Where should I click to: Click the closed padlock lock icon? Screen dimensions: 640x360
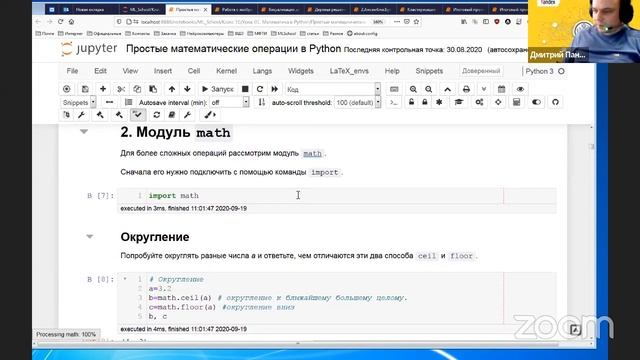click(x=425, y=102)
